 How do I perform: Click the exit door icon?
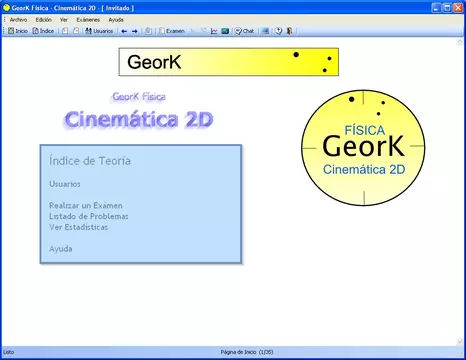coord(289,31)
